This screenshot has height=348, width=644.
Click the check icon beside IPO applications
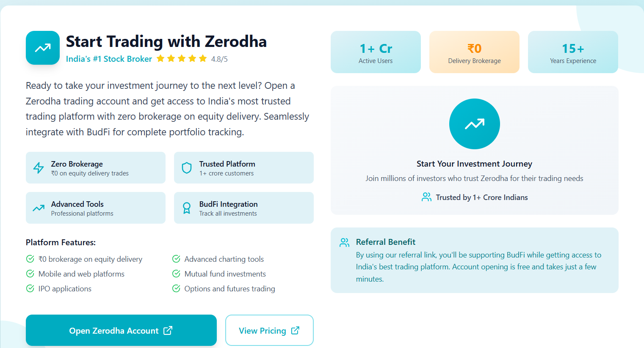[30, 288]
